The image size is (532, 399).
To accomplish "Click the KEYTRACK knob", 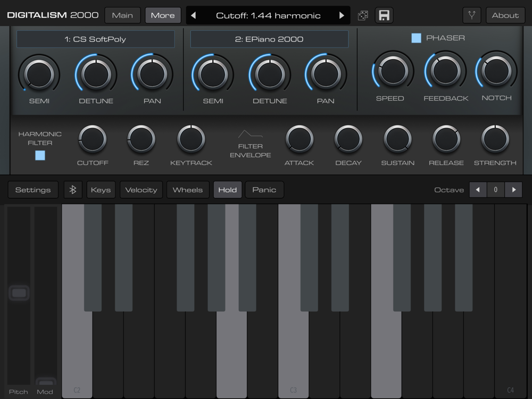I will pos(191,139).
